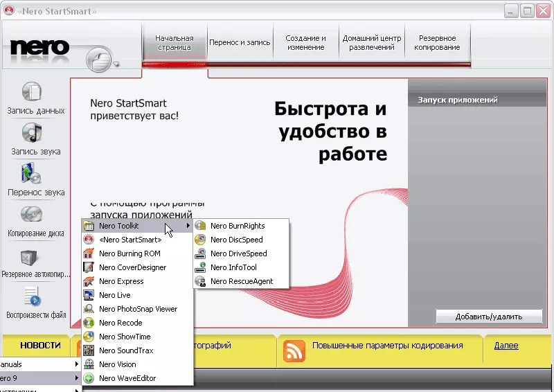Click the Nero DriveSpeed icon
Image resolution: width=554 pixels, height=392 pixels.
pyautogui.click(x=200, y=253)
